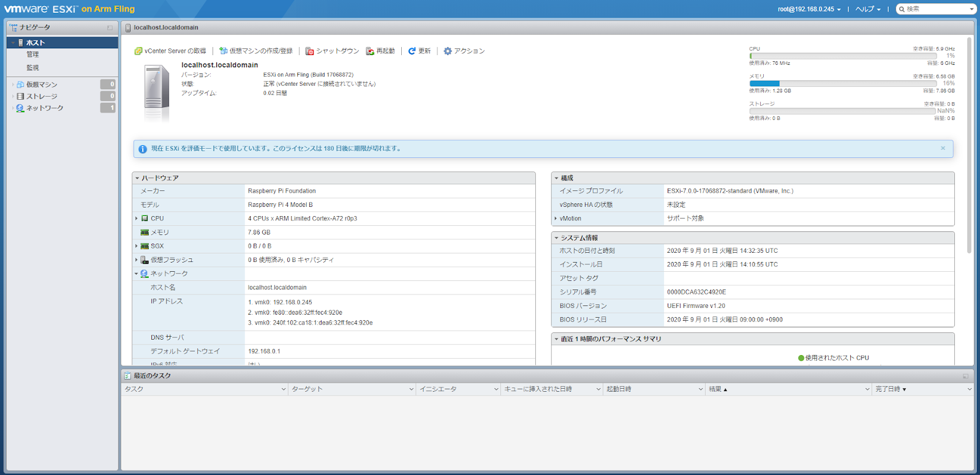
Task: Click the refresh (更新) icon
Action: click(412, 51)
